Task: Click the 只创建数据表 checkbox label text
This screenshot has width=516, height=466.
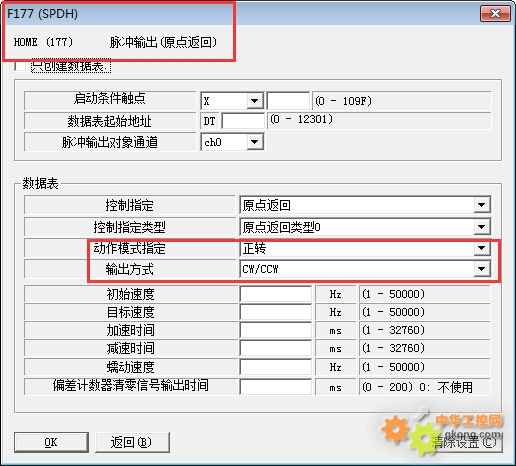Action: click(x=71, y=66)
